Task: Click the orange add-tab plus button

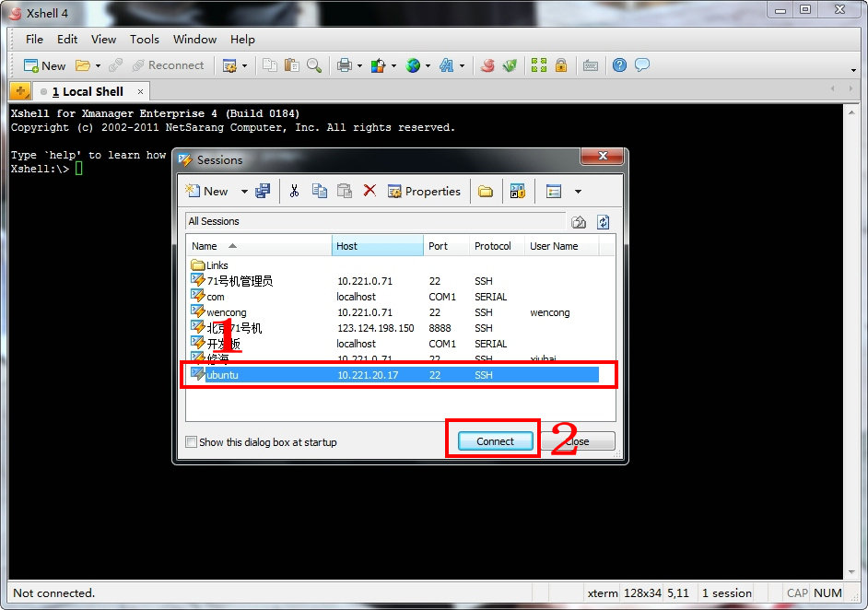Action: [x=20, y=91]
